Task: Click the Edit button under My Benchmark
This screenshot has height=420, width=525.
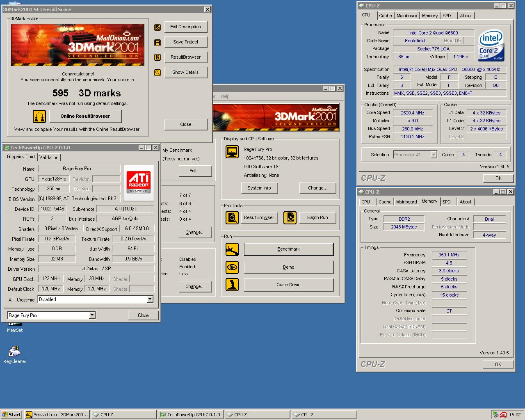Action: 195,171
